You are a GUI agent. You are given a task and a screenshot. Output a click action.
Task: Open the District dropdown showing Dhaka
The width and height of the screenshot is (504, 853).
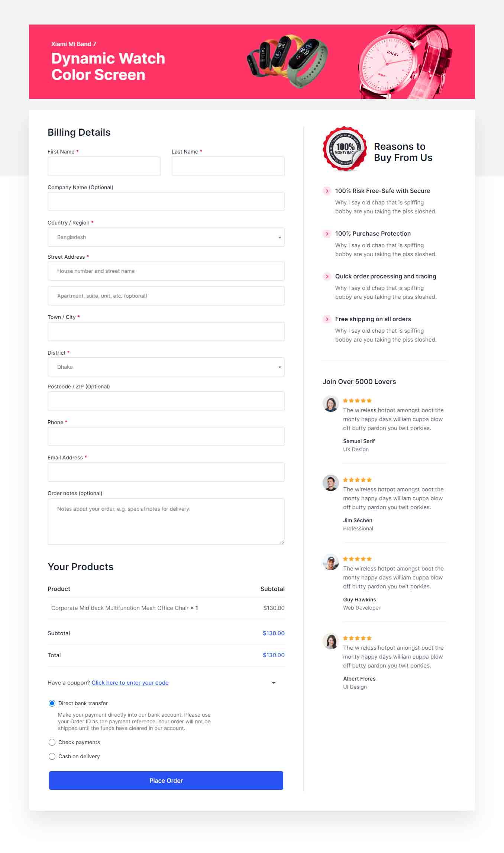[x=166, y=367]
